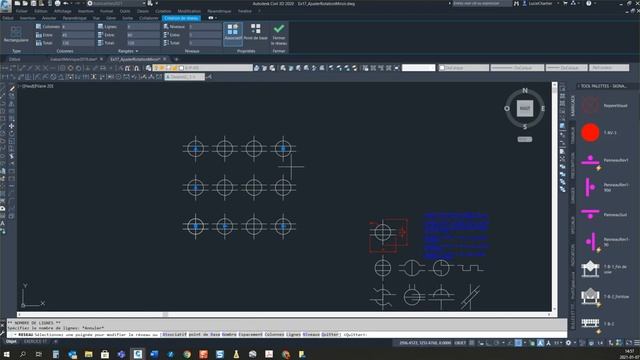Viewport: 640px width, 360px height.
Task: Add a new drawing tab with plus
Action: [x=176, y=59]
